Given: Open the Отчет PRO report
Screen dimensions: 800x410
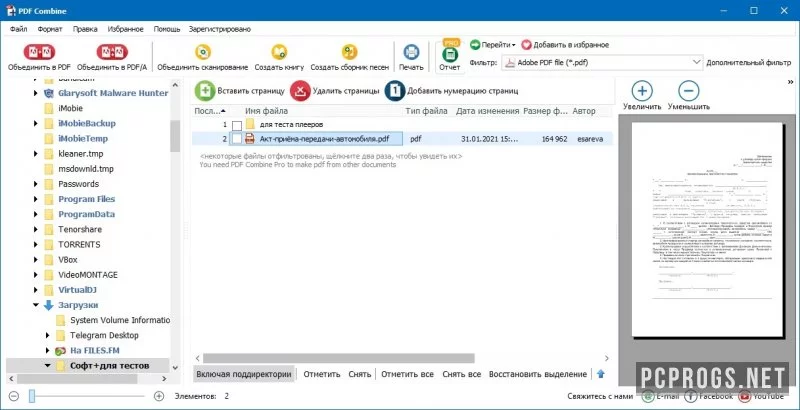Looking at the screenshot, I should [450, 55].
